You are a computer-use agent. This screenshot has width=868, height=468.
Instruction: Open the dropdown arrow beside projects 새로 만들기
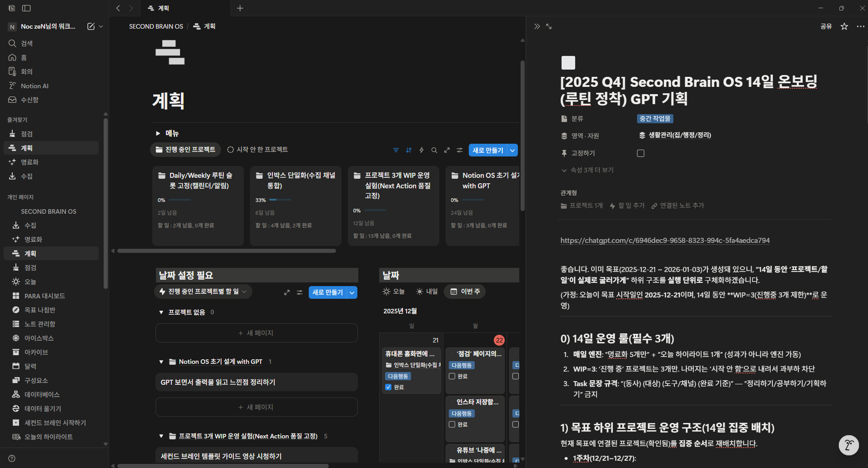(x=512, y=150)
